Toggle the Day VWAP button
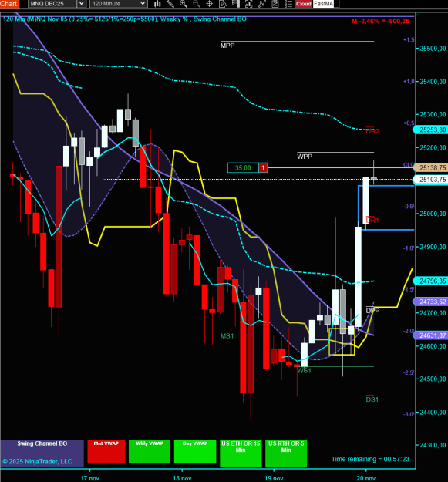Image resolution: width=448 pixels, height=482 pixels. [195, 451]
